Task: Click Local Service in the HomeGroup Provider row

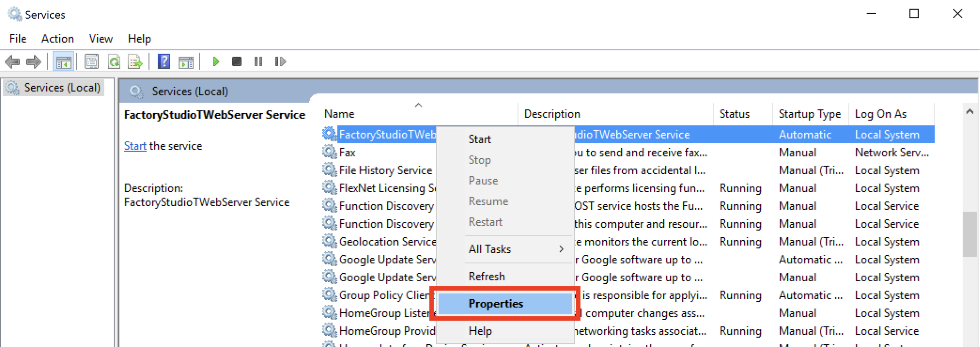Action: (887, 331)
